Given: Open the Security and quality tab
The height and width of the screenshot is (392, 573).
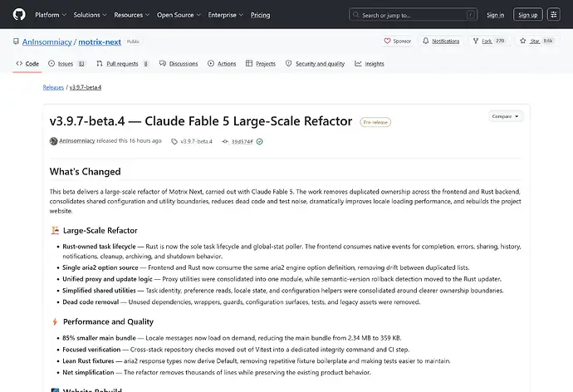Looking at the screenshot, I should click(315, 64).
